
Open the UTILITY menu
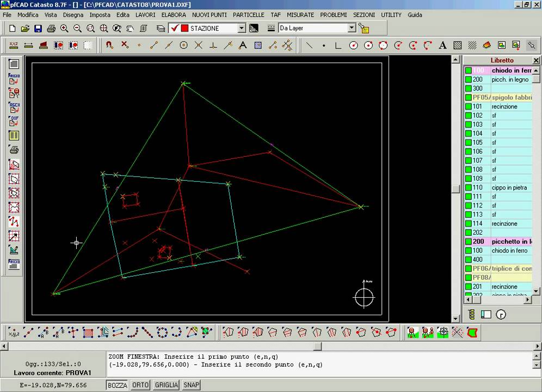coord(391,15)
